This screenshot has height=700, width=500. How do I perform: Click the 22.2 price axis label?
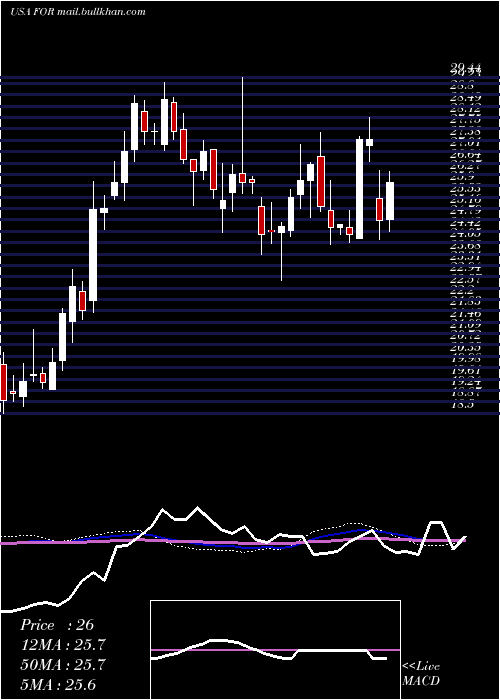[x=461, y=292]
